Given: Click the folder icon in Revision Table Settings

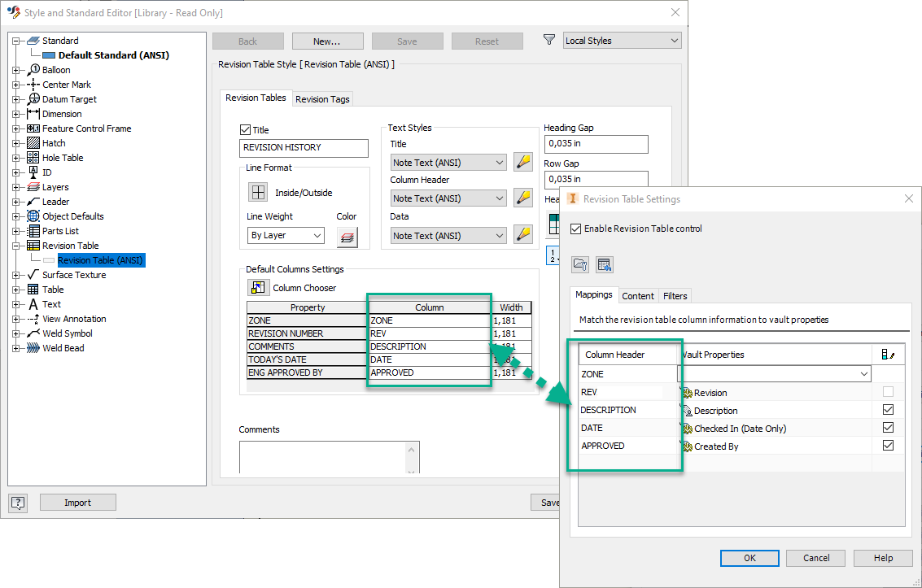Looking at the screenshot, I should [x=579, y=265].
